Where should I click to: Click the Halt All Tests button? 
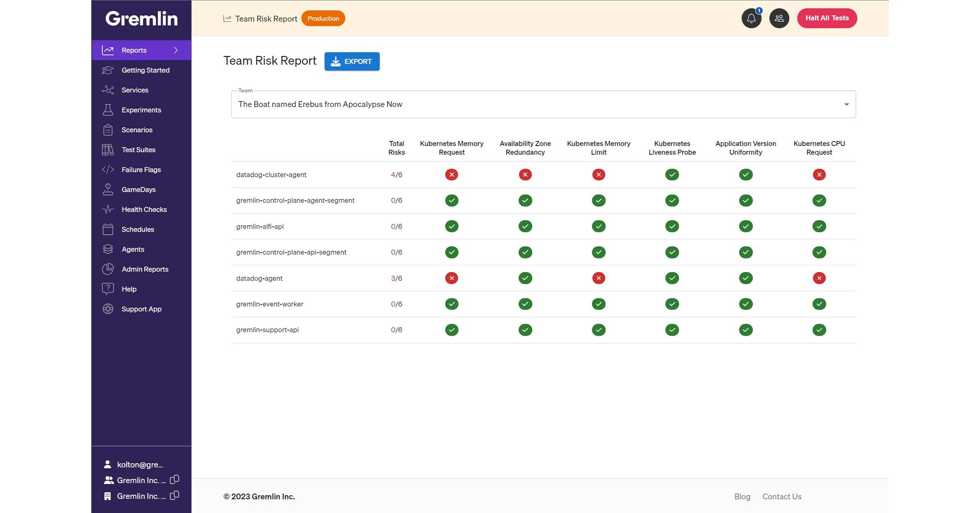[x=827, y=18]
